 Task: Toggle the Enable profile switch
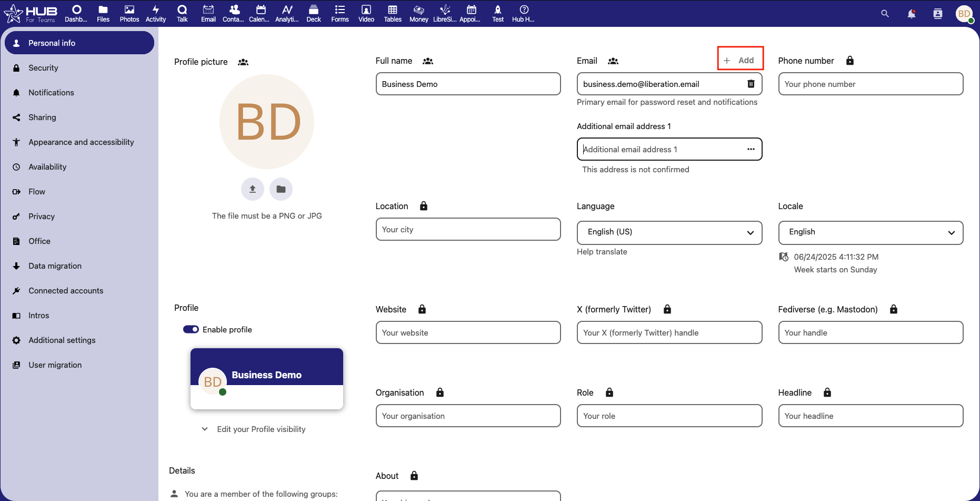point(191,329)
